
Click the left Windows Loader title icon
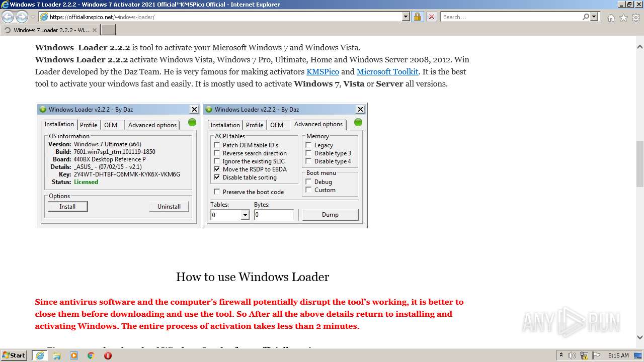(43, 110)
